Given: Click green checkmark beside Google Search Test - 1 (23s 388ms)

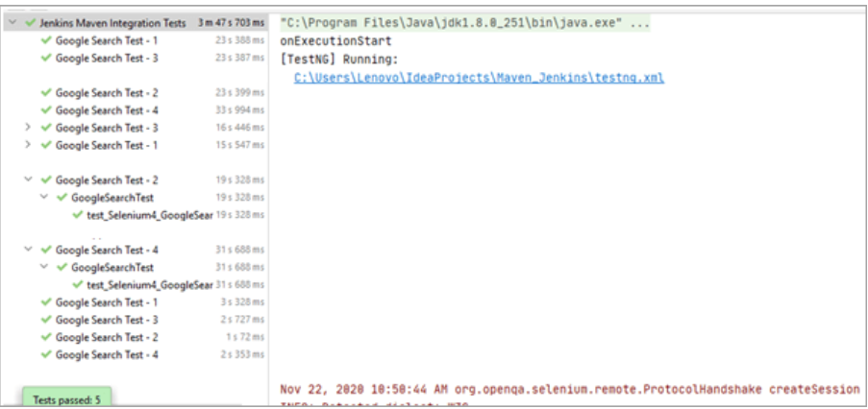Looking at the screenshot, I should (x=46, y=41).
